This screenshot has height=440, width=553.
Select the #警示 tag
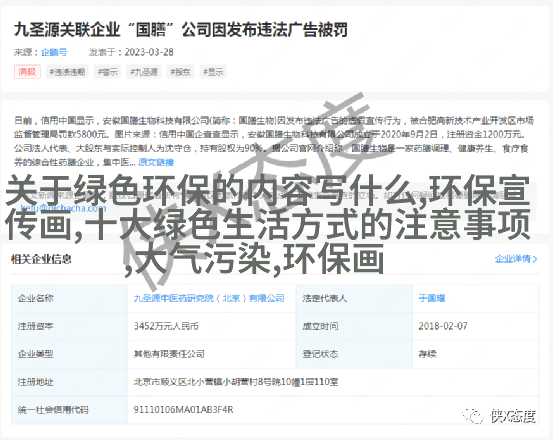click(108, 72)
